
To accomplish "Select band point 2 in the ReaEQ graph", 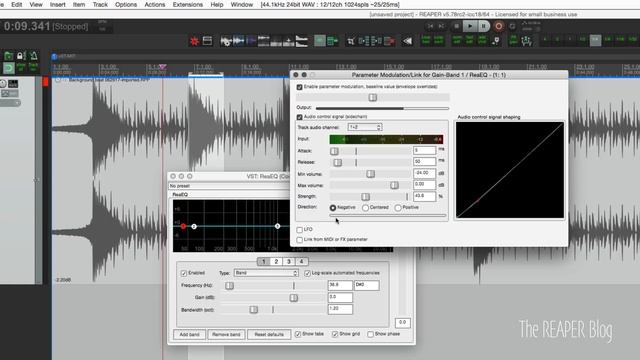I will tap(194, 226).
